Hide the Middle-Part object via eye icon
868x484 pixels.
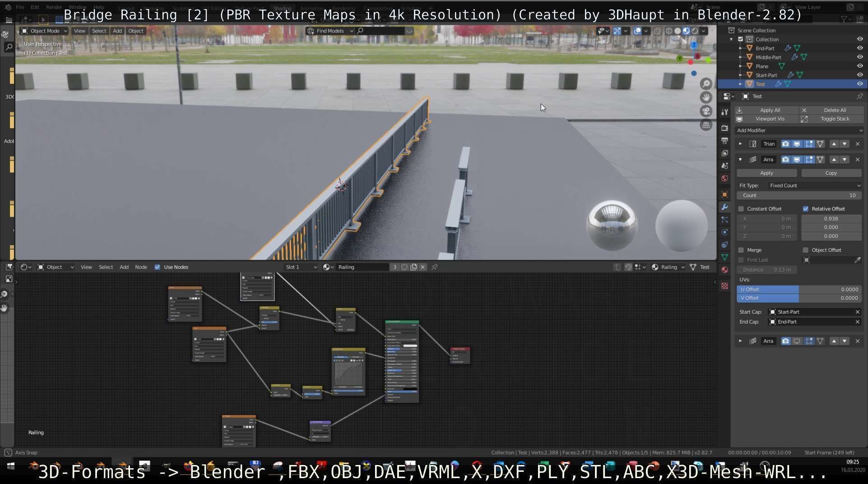(x=860, y=57)
